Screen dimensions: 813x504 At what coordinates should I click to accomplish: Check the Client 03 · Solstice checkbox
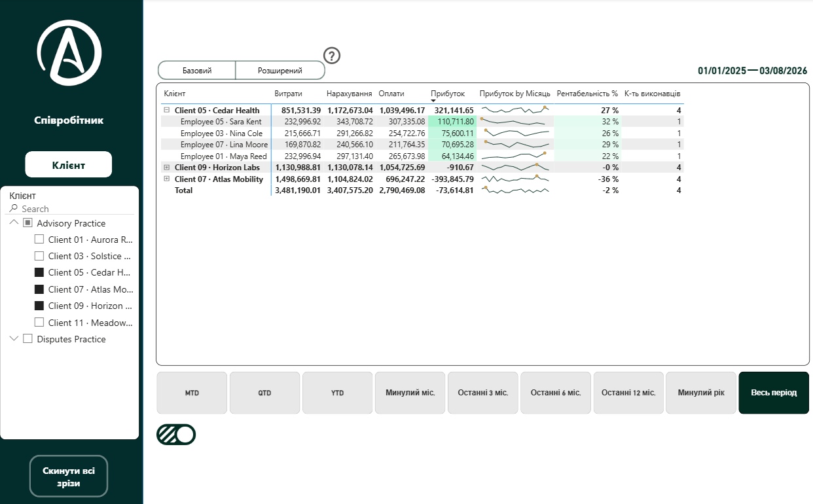tap(39, 256)
